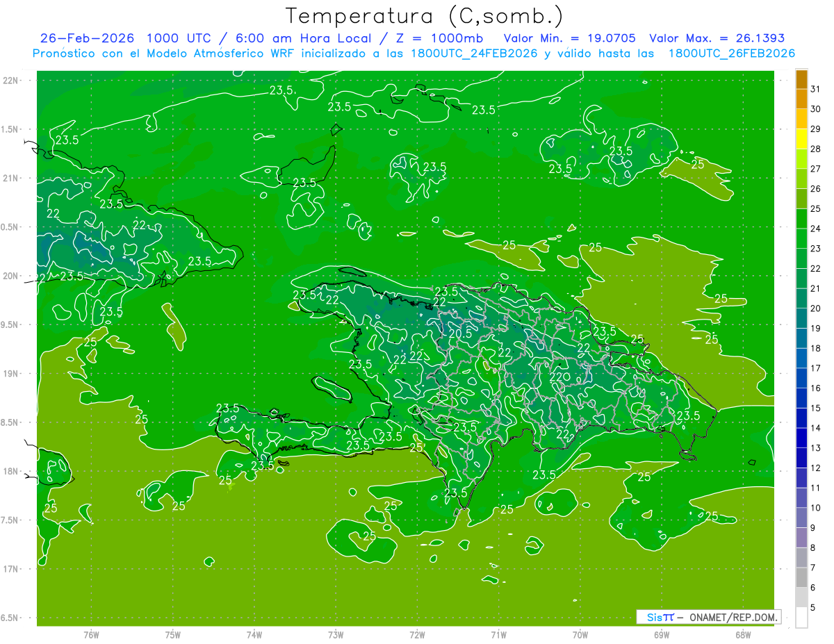
Task: Pick the yellow legend swatch between 28 and 29
Action: click(x=802, y=139)
